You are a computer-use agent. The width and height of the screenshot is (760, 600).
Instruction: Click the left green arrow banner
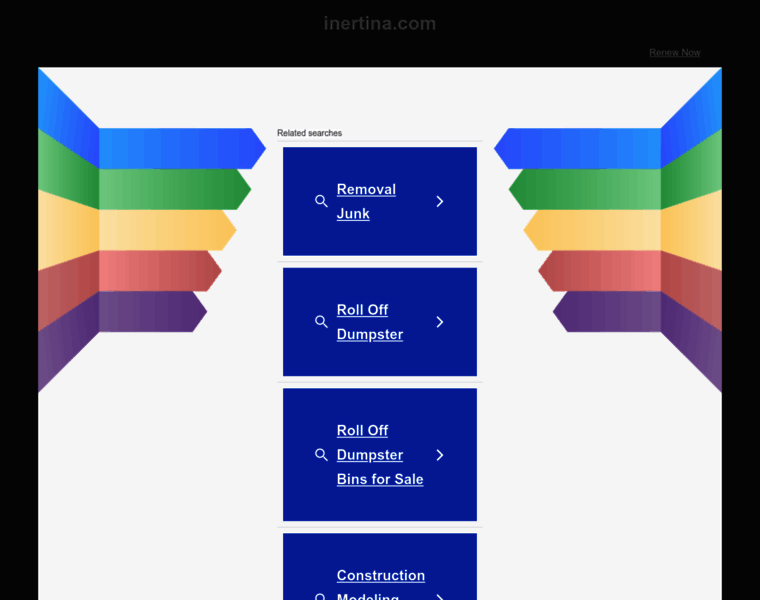coord(175,189)
